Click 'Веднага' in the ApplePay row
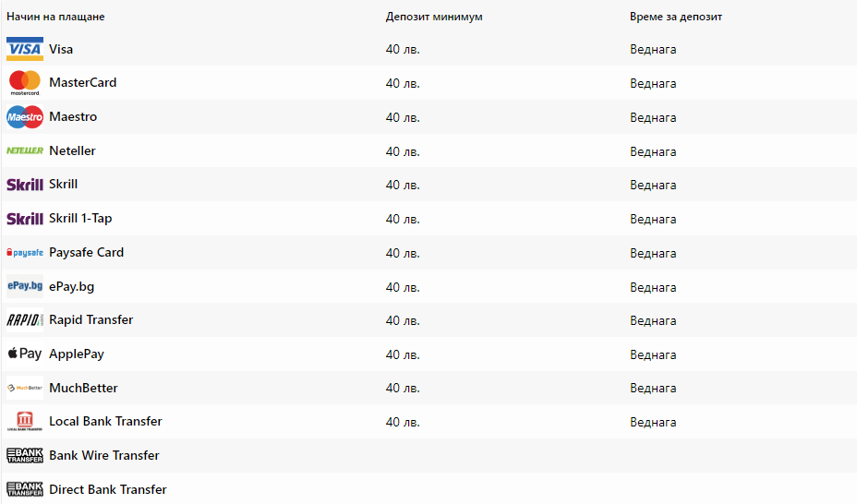This screenshot has width=857, height=504. (653, 354)
